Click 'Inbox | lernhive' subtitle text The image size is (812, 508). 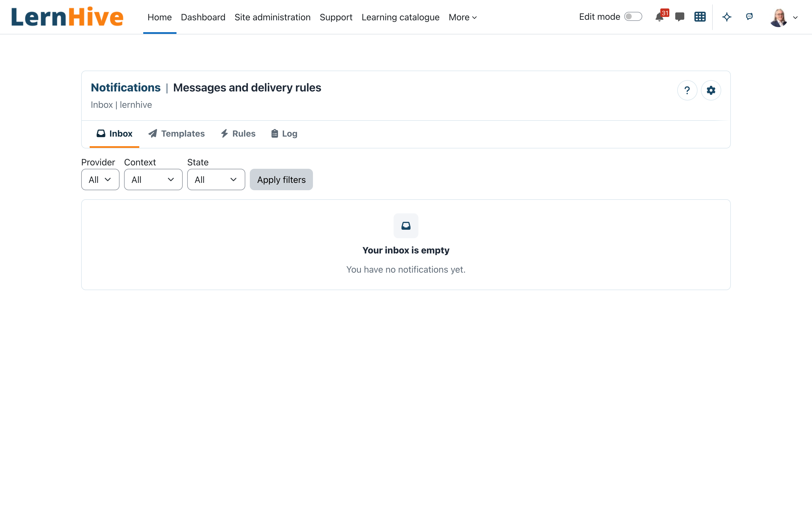pos(122,105)
